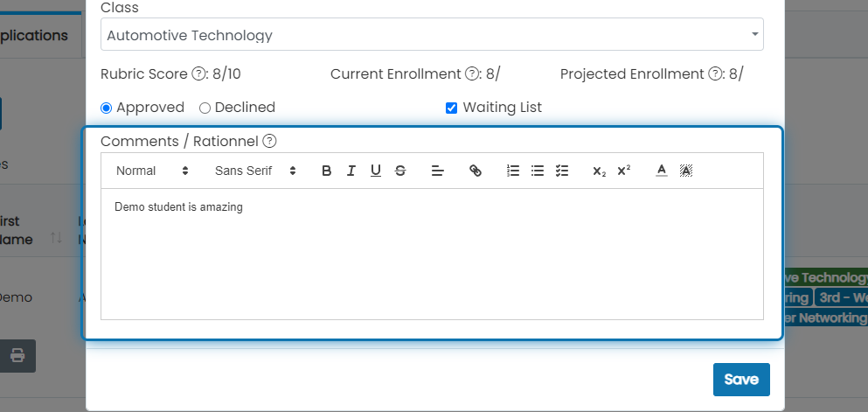868x412 pixels.
Task: Open the text color picker
Action: (662, 171)
